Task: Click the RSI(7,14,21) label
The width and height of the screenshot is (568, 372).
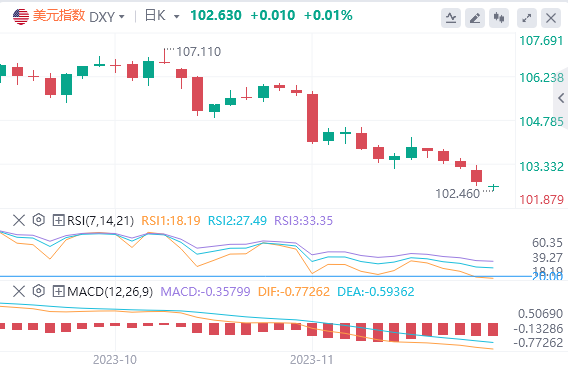Action: pos(100,220)
